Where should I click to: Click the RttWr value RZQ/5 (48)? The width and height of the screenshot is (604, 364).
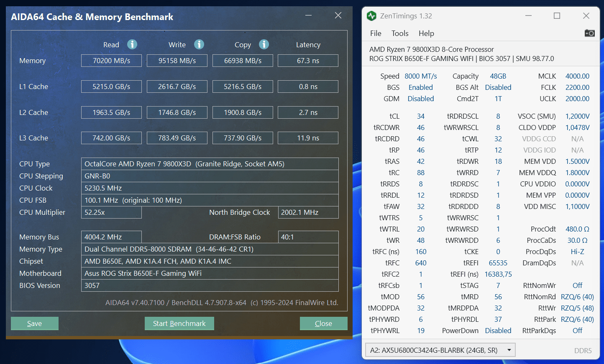pyautogui.click(x=577, y=308)
